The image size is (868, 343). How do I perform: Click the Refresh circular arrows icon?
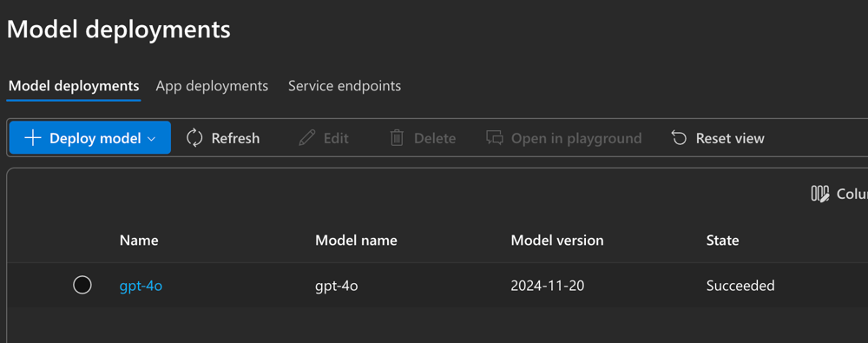pos(194,137)
